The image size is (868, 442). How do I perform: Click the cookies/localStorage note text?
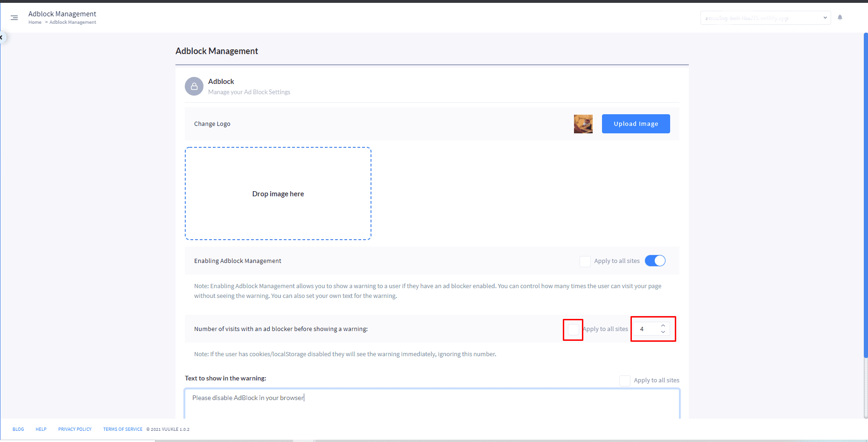point(345,354)
